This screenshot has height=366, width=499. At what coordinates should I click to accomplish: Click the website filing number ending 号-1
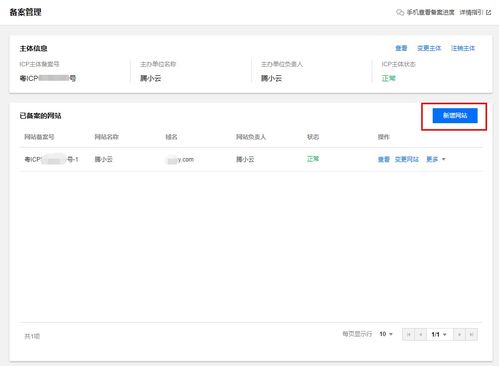coord(51,160)
